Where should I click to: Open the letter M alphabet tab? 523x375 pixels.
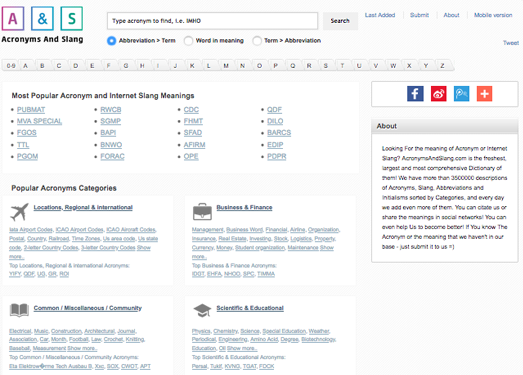click(226, 66)
